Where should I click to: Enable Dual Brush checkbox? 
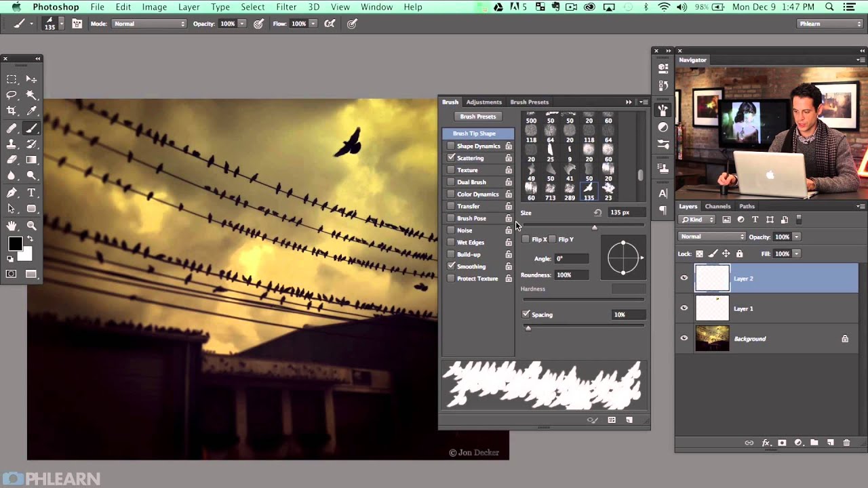[x=451, y=182]
